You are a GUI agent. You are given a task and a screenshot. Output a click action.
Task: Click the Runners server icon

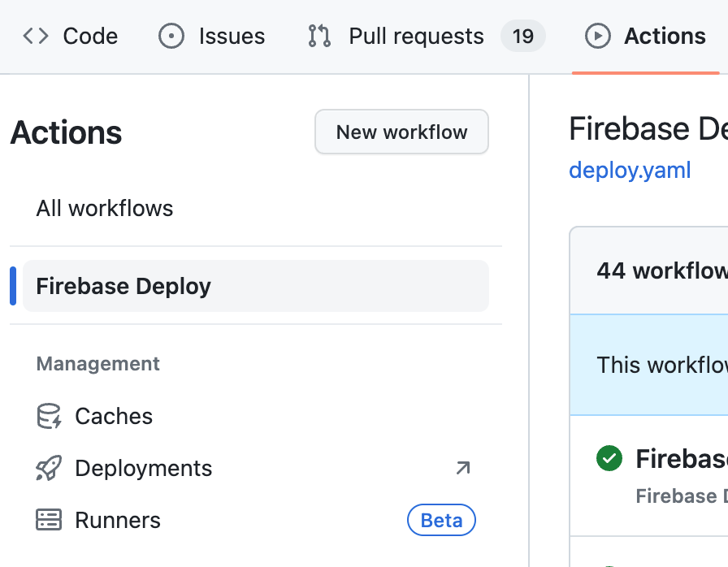(x=49, y=520)
